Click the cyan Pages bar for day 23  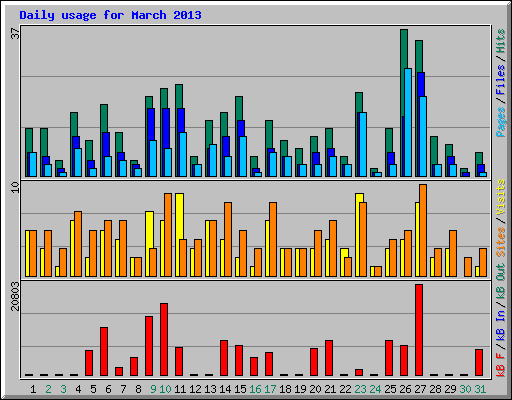tap(363, 144)
